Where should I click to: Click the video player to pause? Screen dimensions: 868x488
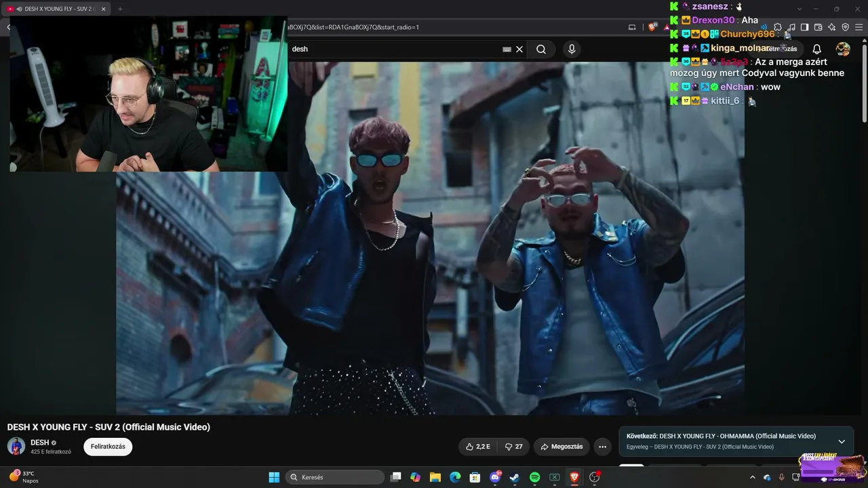pos(430,237)
